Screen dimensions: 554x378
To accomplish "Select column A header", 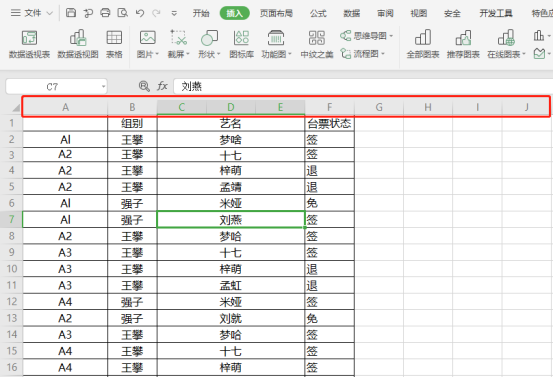I will pos(65,107).
